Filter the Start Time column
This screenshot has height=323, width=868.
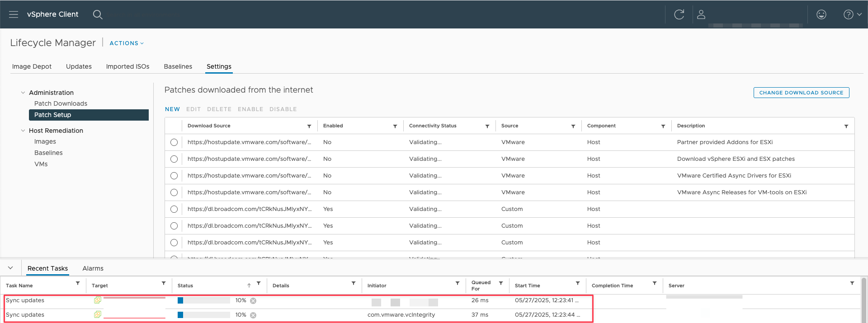point(578,283)
